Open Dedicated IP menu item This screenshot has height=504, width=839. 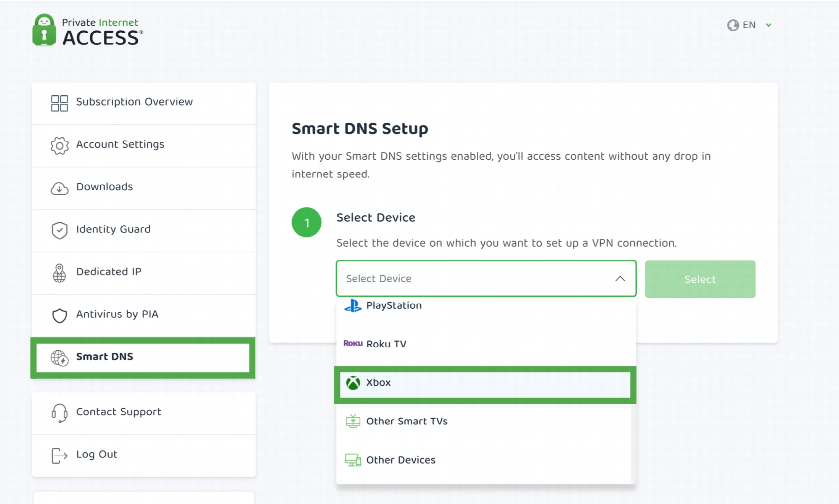(x=144, y=273)
